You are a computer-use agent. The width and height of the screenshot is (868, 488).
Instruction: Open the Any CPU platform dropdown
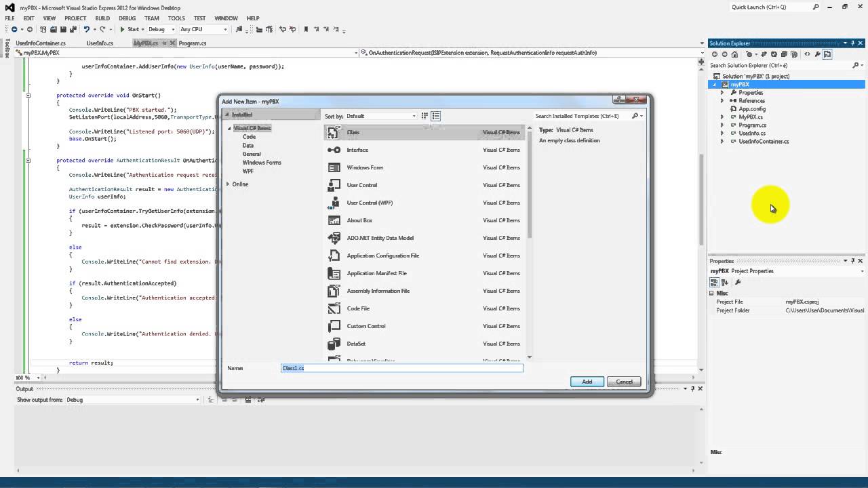[x=205, y=29]
